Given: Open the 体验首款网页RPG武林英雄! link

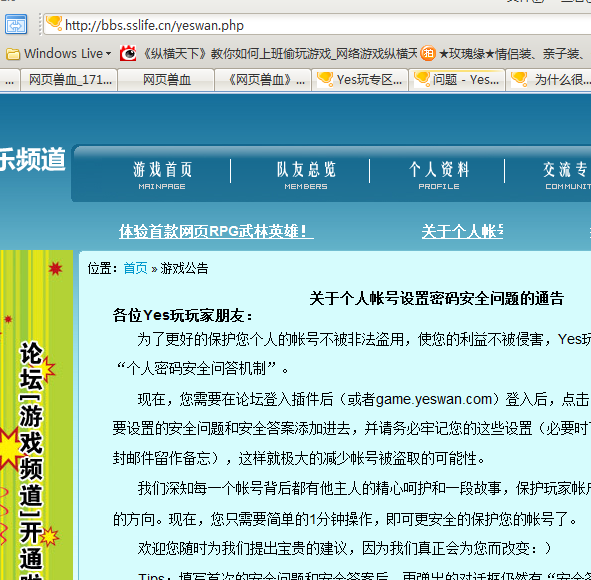Looking at the screenshot, I should pyautogui.click(x=216, y=231).
